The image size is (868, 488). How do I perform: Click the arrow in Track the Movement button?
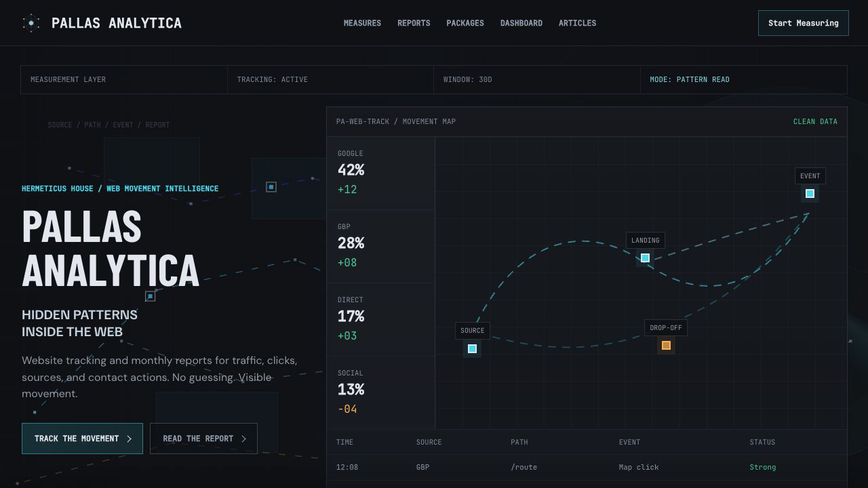tap(129, 439)
